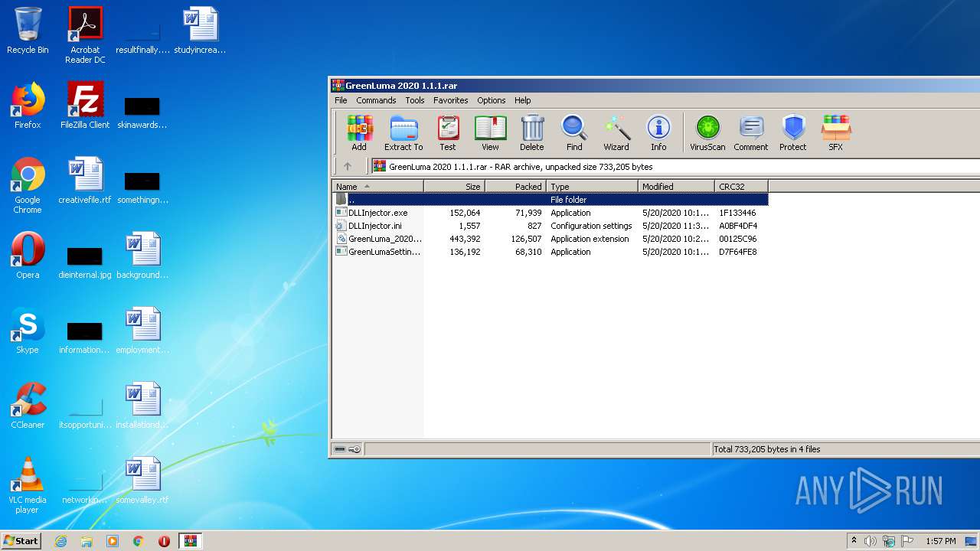Viewport: 980px width, 551px height.
Task: Open the Commands menu
Action: coord(376,100)
